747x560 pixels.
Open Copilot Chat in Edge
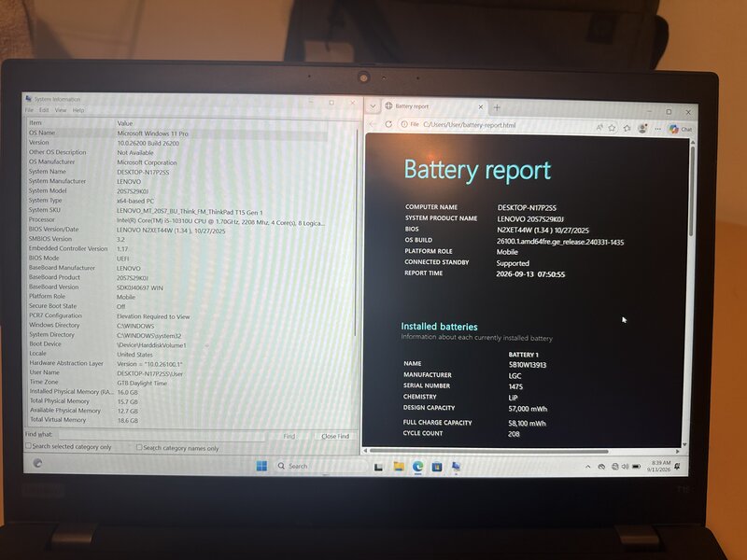tap(681, 129)
